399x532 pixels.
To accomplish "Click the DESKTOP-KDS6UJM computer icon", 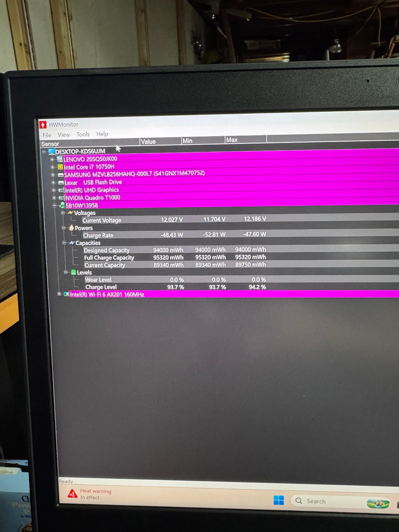I will point(52,151).
